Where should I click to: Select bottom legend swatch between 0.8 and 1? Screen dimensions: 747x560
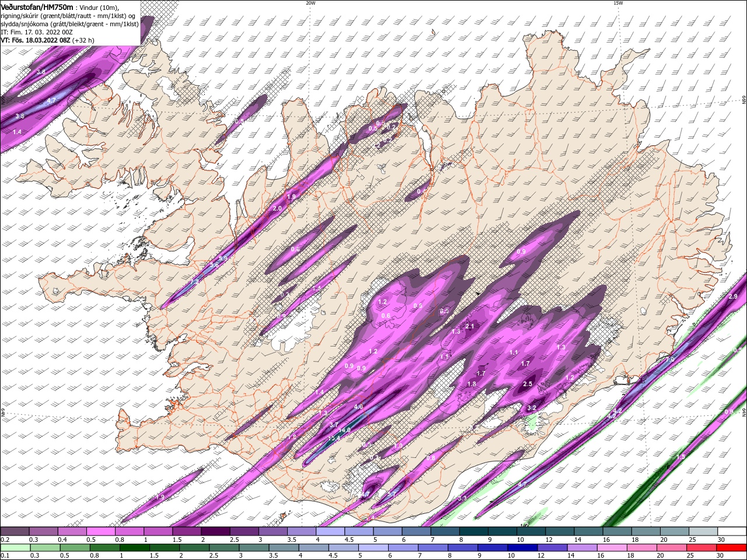(x=105, y=548)
